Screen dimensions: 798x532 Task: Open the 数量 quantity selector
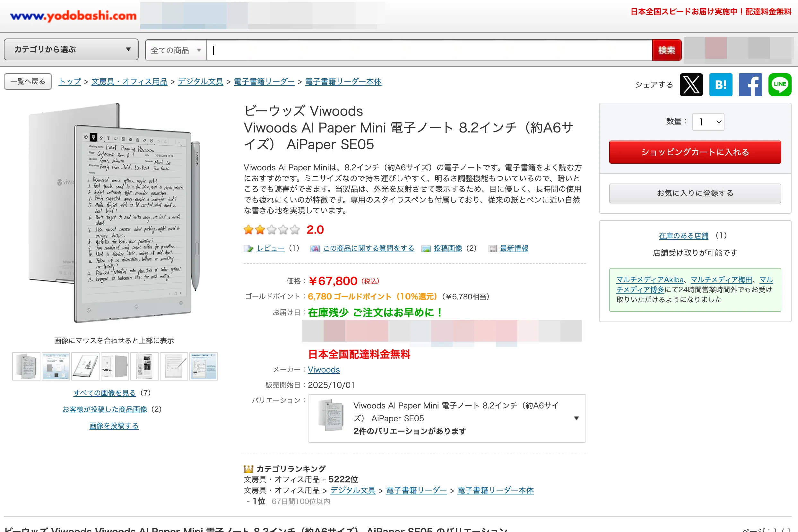pyautogui.click(x=708, y=122)
